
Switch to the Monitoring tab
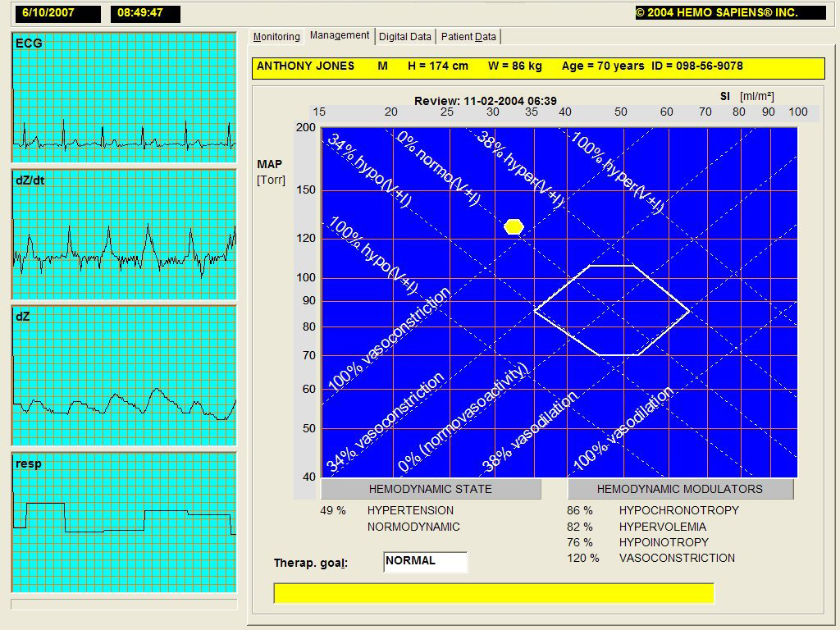tap(276, 36)
